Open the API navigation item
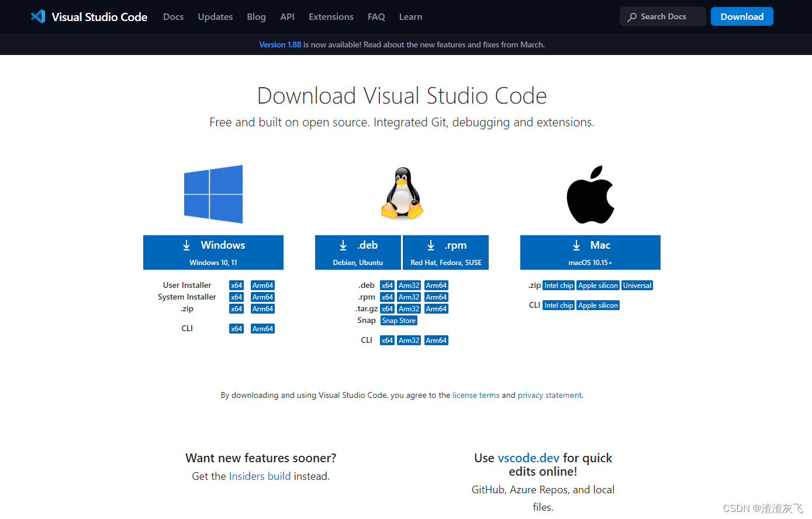This screenshot has width=812, height=519. click(287, 17)
